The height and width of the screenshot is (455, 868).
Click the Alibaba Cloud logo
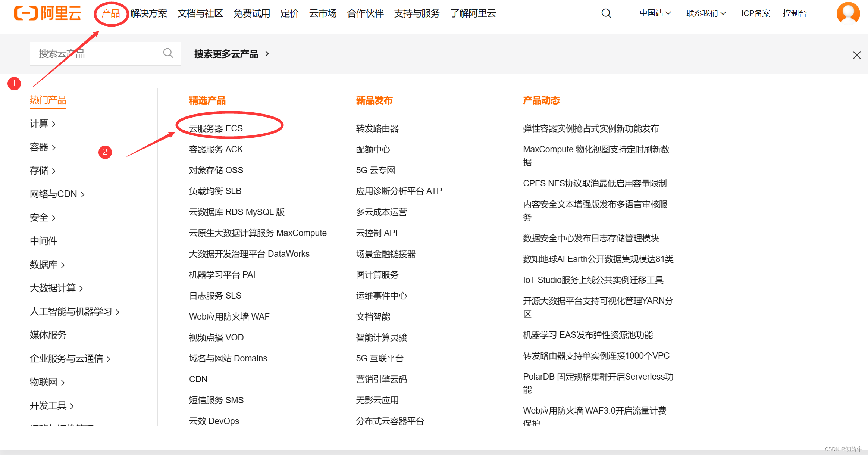coord(47,13)
